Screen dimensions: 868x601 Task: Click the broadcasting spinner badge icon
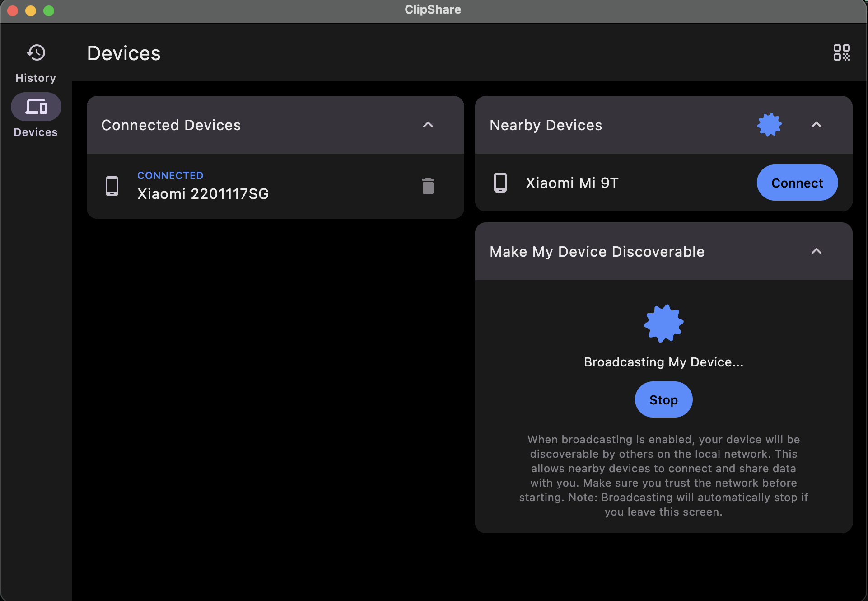pos(663,324)
